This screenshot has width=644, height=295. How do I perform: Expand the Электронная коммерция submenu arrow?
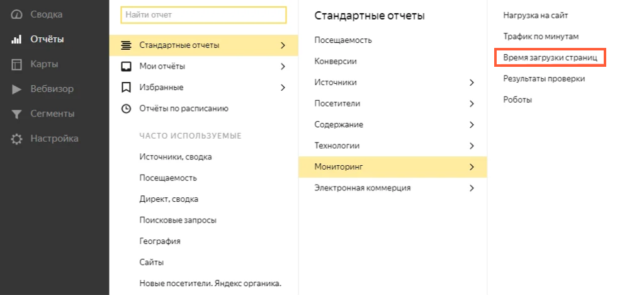(x=472, y=188)
